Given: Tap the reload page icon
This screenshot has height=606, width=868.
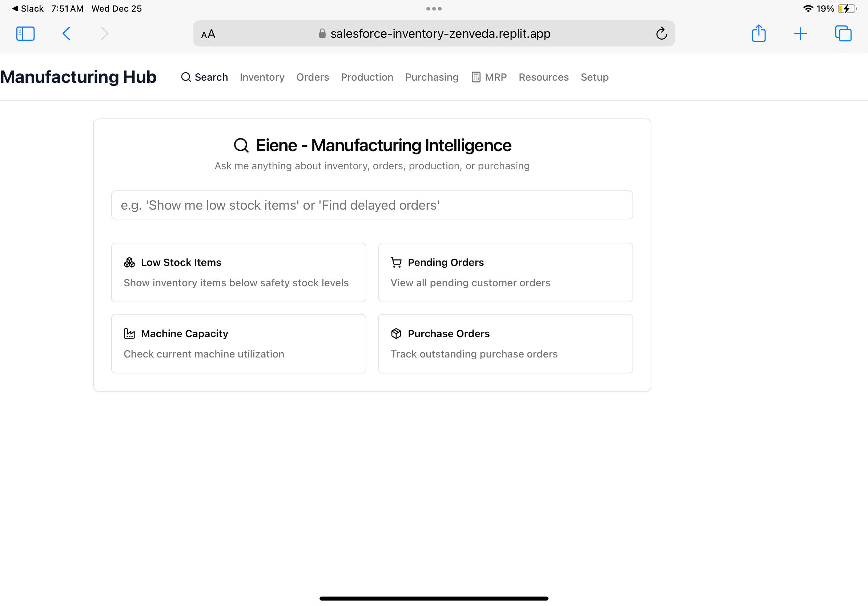Looking at the screenshot, I should pyautogui.click(x=661, y=34).
